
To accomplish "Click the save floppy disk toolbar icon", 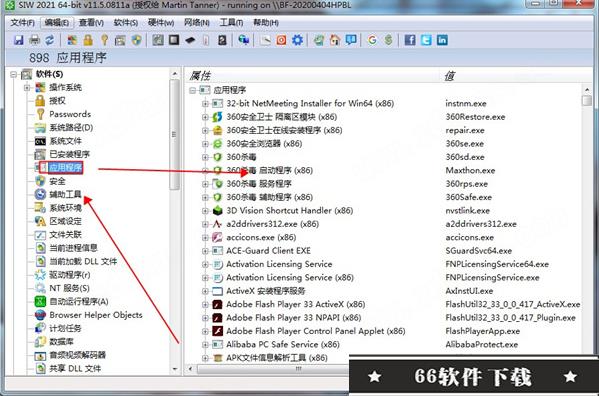I will pos(18,40).
